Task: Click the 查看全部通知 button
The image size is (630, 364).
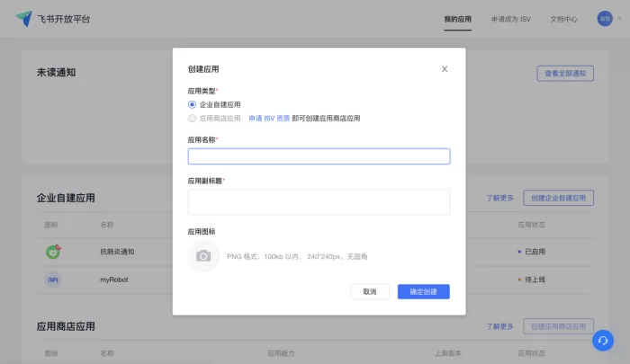Action: (x=565, y=74)
